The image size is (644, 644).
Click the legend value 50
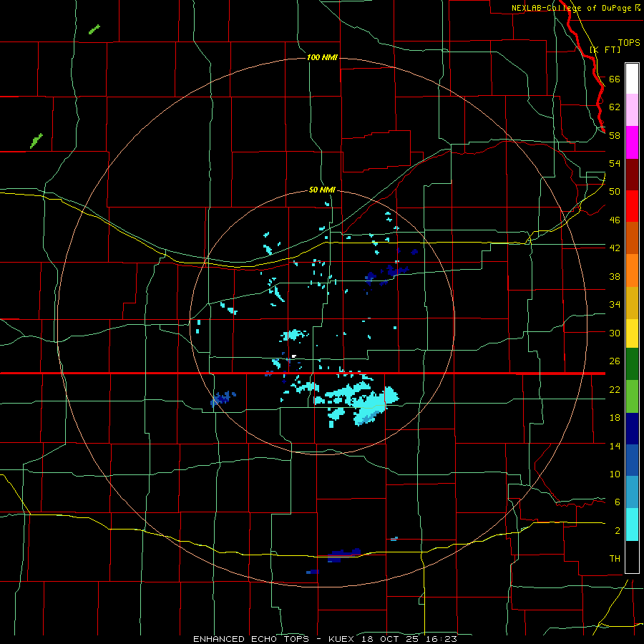pyautogui.click(x=615, y=191)
